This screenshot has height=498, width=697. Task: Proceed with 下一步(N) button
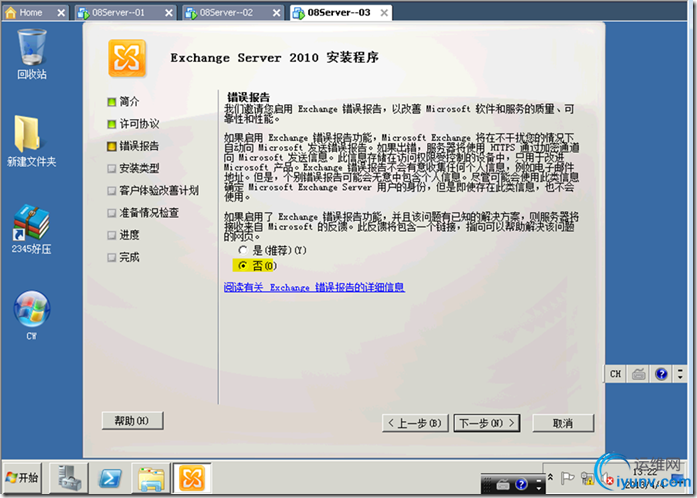tap(487, 423)
